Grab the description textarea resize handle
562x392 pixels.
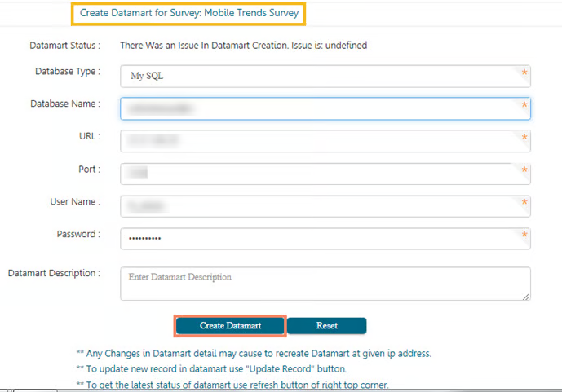click(x=527, y=297)
